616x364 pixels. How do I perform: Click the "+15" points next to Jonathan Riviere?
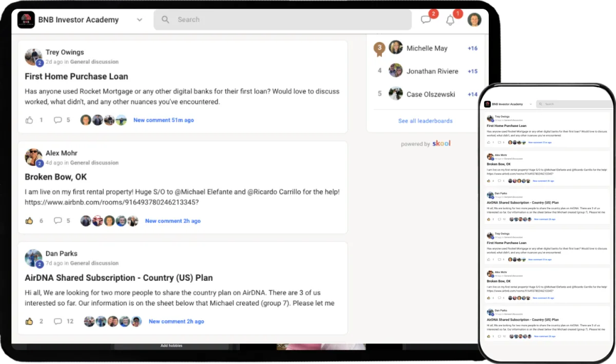coord(472,71)
